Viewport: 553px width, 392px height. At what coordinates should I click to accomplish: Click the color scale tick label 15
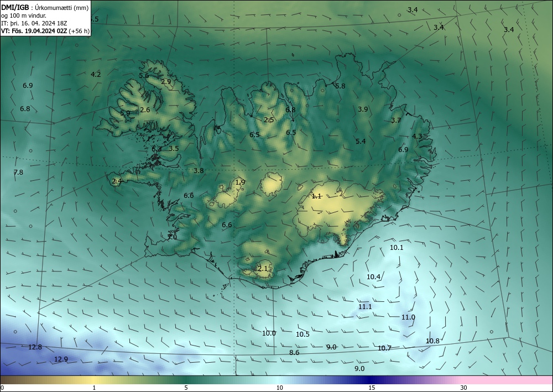pyautogui.click(x=372, y=388)
